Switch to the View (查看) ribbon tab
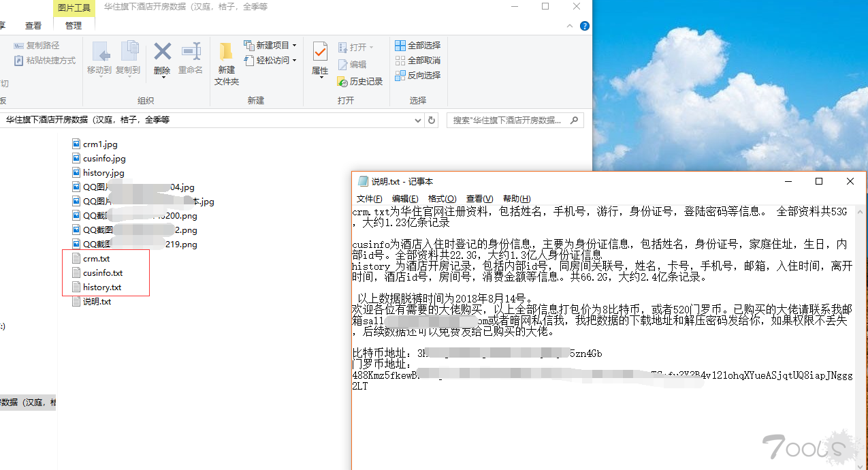Viewport: 868px width, 470px height. [x=33, y=26]
